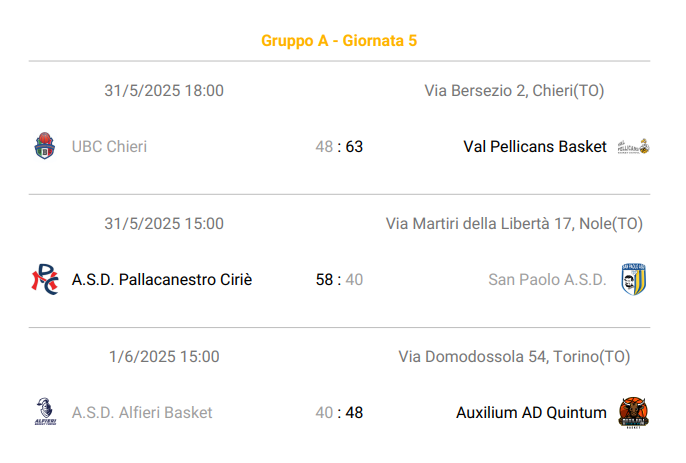This screenshot has height=463, width=686.
Task: Open Via Bersezio 2, Chieri venue address
Action: (x=514, y=91)
